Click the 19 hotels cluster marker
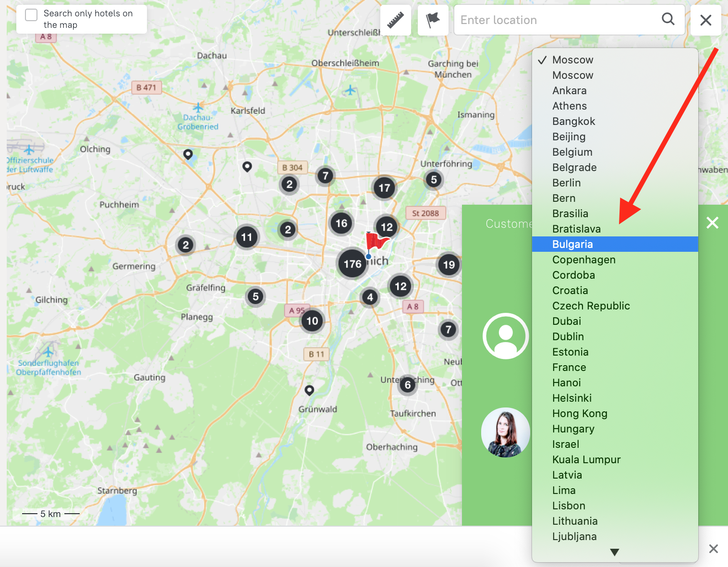728x567 pixels. pos(449,265)
